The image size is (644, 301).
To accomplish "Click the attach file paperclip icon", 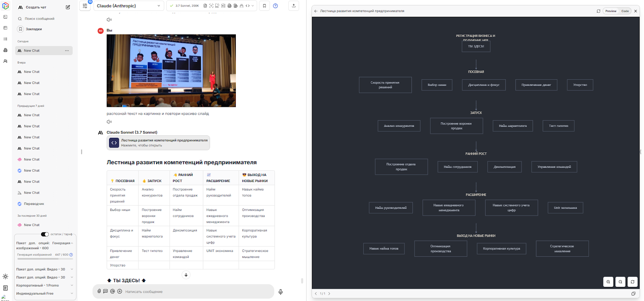I will click(x=99, y=291).
